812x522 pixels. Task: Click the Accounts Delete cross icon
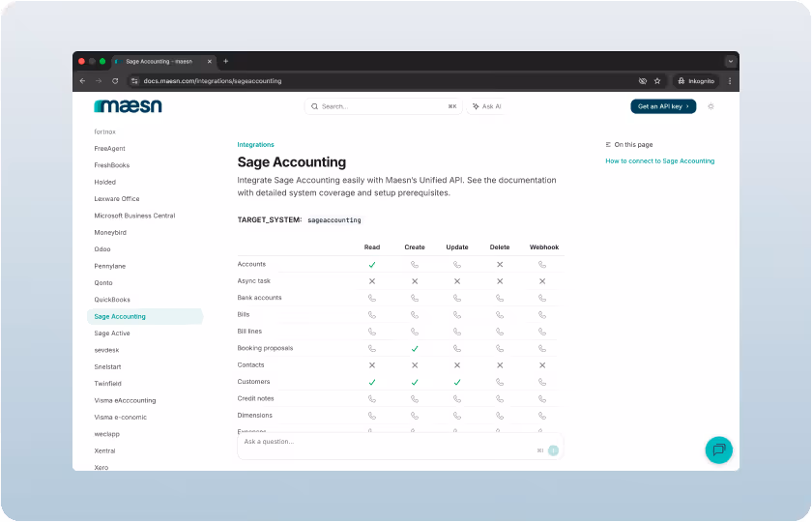coord(500,265)
